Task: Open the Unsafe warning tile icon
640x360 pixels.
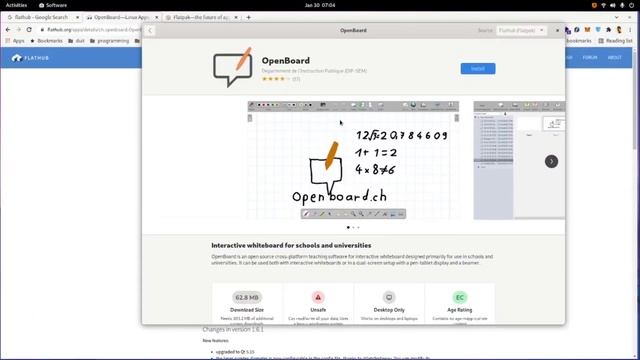Action: pos(318,297)
